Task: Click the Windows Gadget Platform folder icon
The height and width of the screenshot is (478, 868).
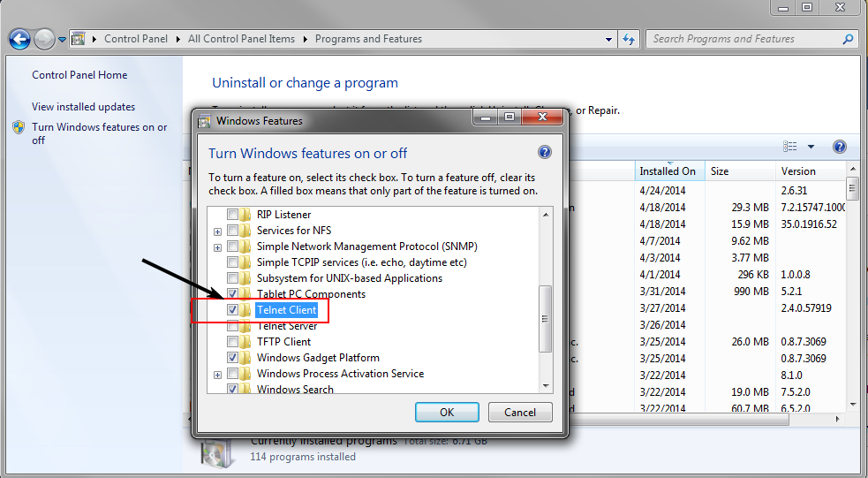Action: pos(245,358)
